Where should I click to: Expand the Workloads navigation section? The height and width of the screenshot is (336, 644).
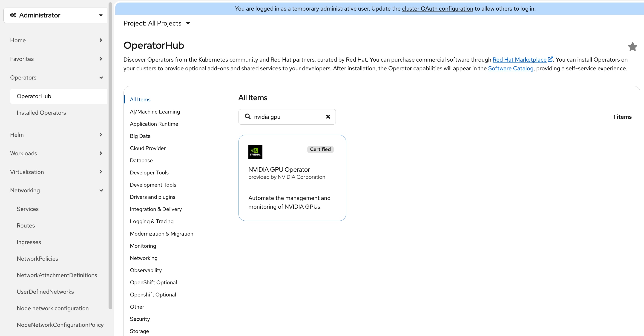(56, 153)
